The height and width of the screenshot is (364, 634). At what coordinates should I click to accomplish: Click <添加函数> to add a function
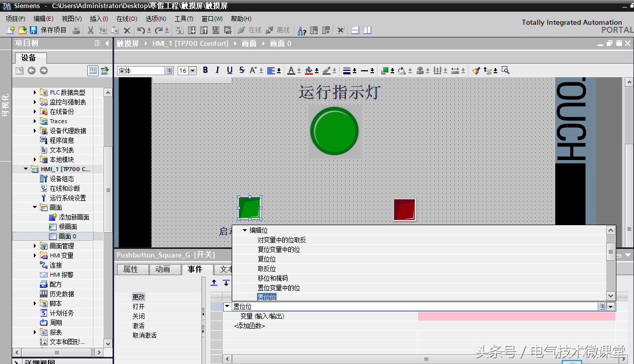pos(249,326)
